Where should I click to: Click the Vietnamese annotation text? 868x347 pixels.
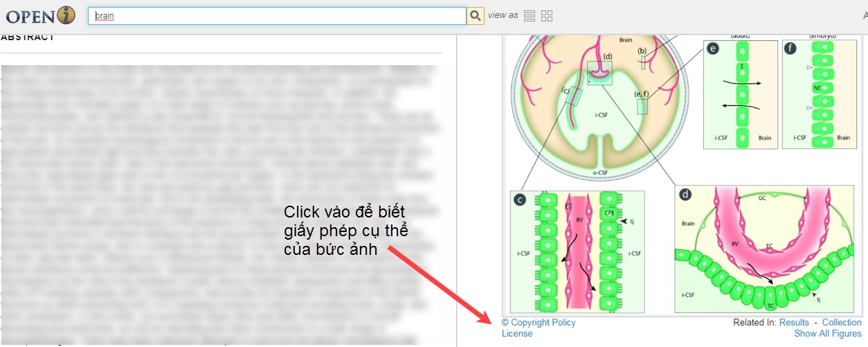click(345, 231)
